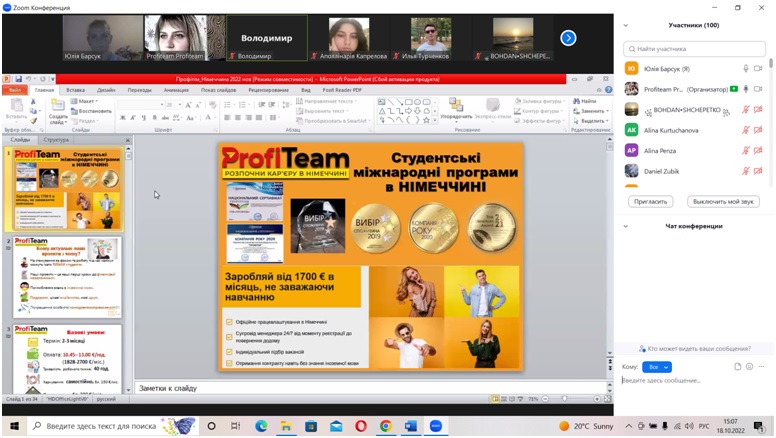This screenshot has width=776, height=438.
Task: Open Заливка фигуры fill dropdown
Action: click(x=539, y=101)
